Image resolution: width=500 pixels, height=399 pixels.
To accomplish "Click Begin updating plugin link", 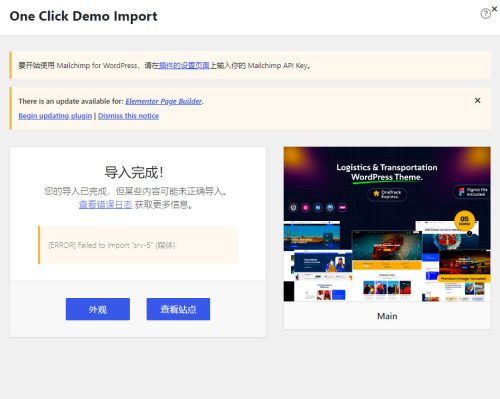I will pos(55,116).
